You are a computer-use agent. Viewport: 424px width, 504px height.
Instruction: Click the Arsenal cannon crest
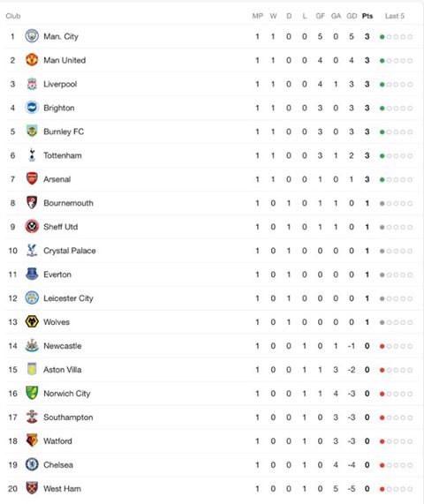32,178
